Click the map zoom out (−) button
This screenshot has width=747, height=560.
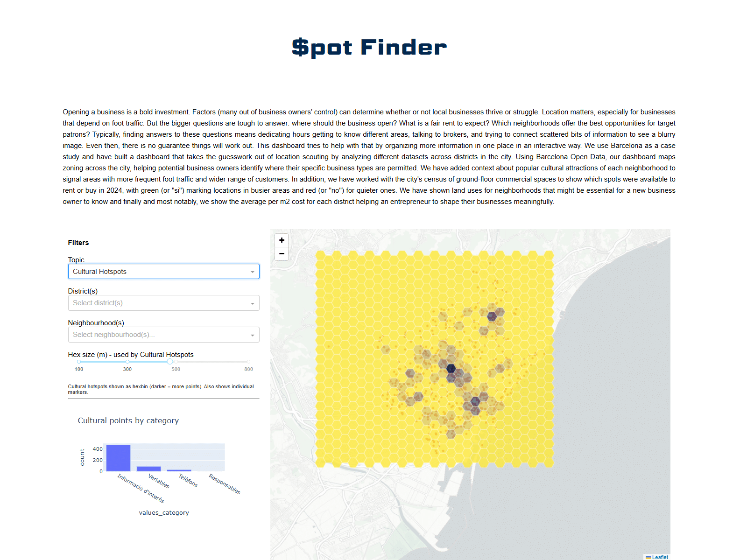pos(282,254)
